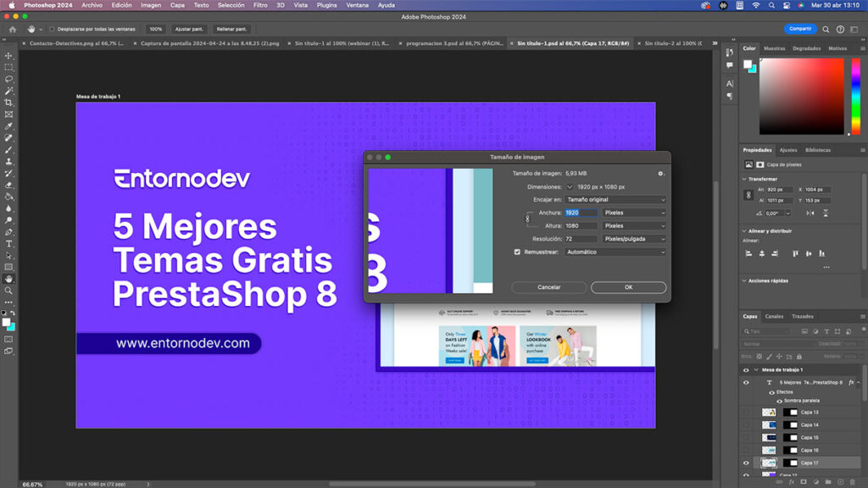Select the Dodge tool
The image size is (868, 488).
pos(8,220)
